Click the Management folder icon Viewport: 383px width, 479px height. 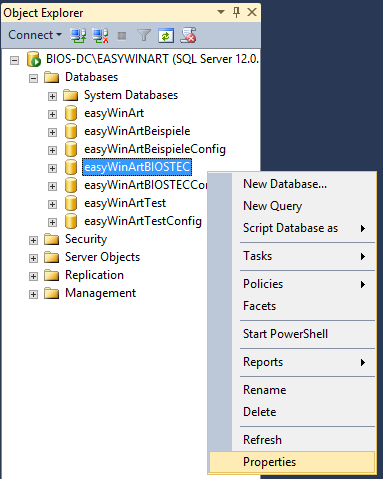tap(52, 293)
